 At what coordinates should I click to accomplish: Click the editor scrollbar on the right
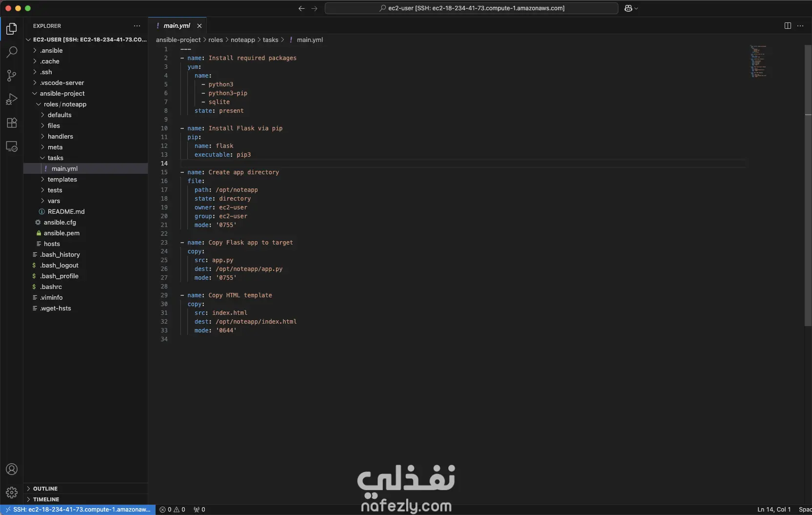coord(808,185)
